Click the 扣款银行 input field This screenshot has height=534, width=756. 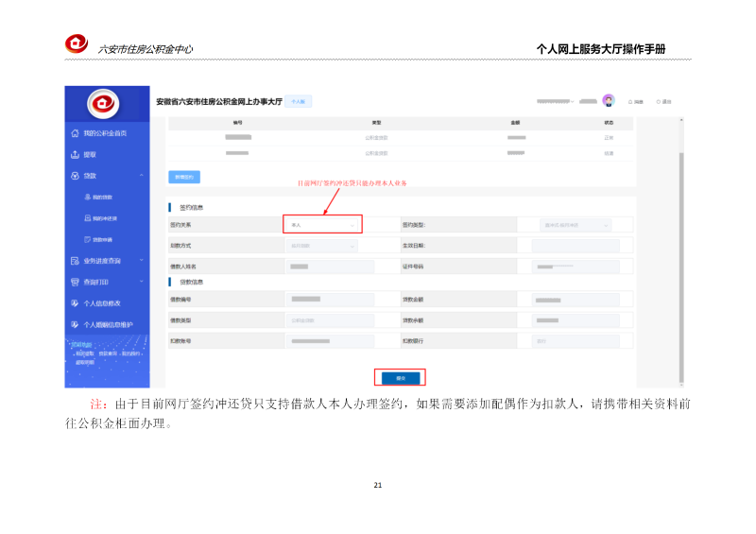576,341
